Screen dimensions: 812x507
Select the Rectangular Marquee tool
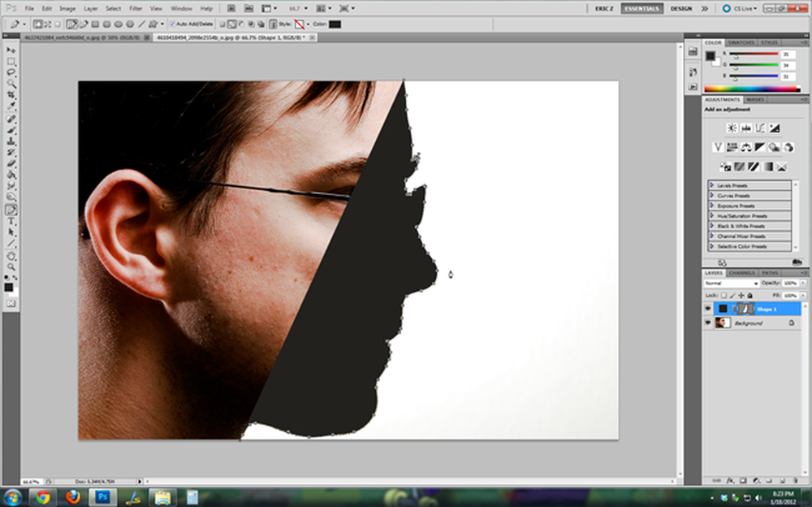11,61
